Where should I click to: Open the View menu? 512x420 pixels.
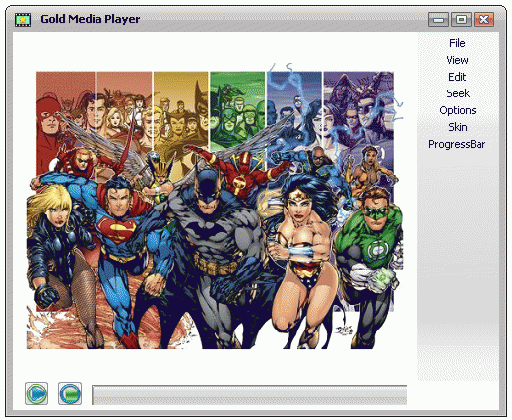pyautogui.click(x=457, y=60)
